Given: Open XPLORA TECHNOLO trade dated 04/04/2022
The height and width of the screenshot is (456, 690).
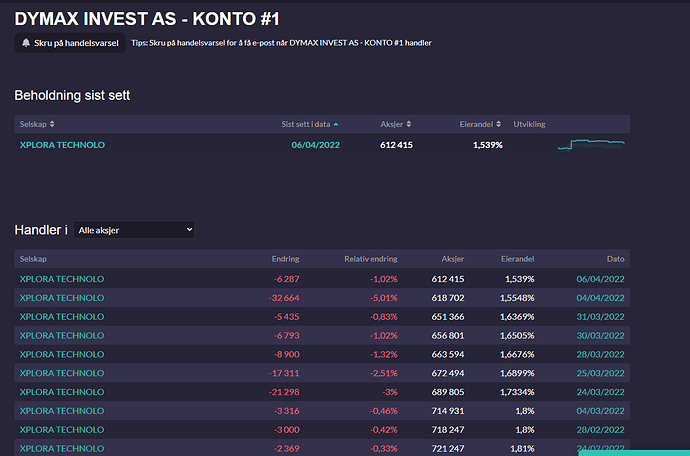Looking at the screenshot, I should 62,298.
